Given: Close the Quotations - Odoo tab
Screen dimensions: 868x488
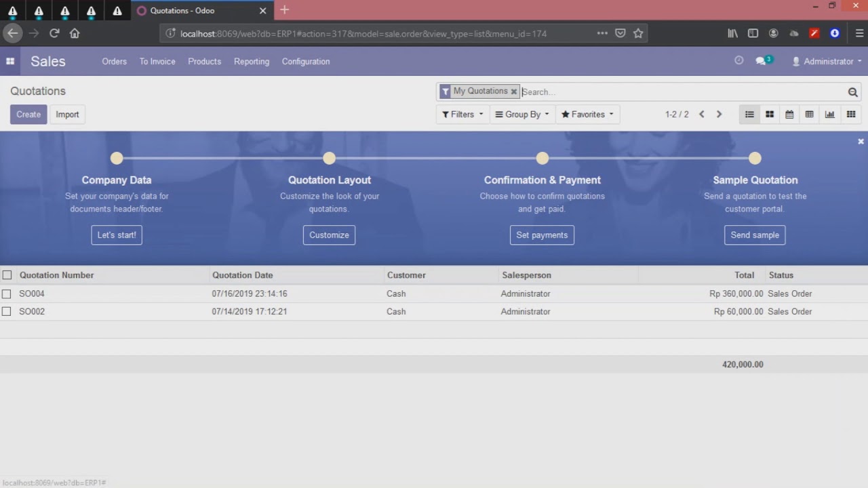Looking at the screenshot, I should 263,11.
